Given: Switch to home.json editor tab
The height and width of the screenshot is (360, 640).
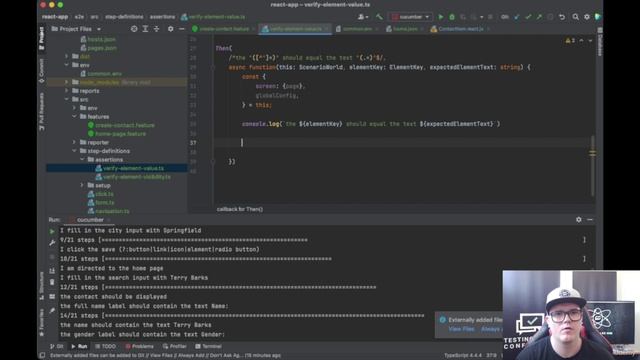Looking at the screenshot, I should [x=405, y=29].
